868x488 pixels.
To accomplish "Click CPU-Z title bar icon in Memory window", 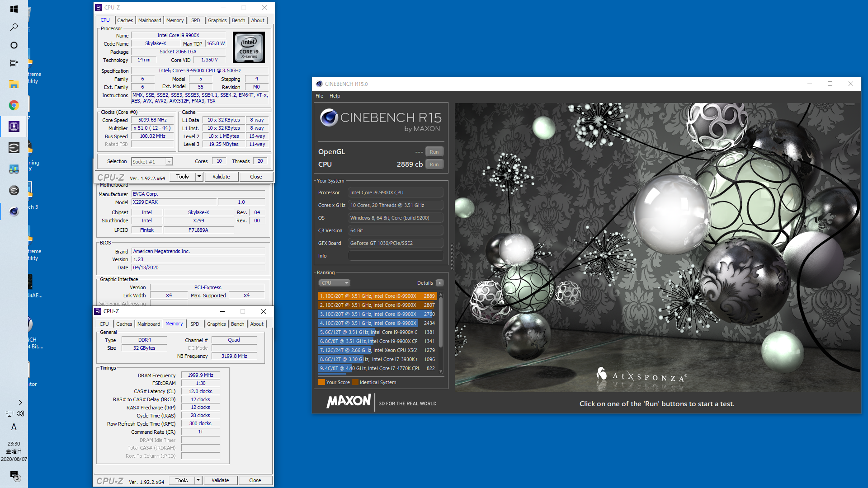I will pos(98,311).
